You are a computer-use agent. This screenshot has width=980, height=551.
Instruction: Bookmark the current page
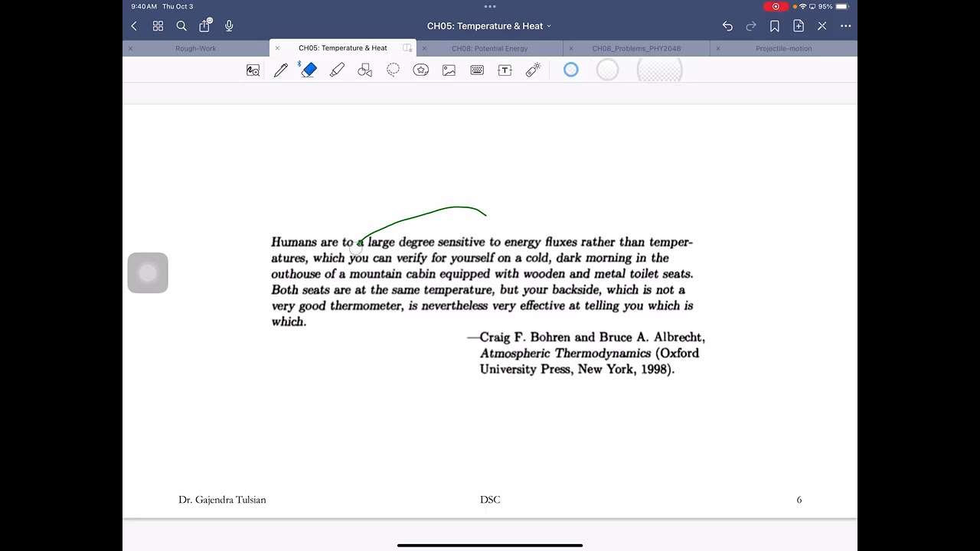(x=775, y=26)
